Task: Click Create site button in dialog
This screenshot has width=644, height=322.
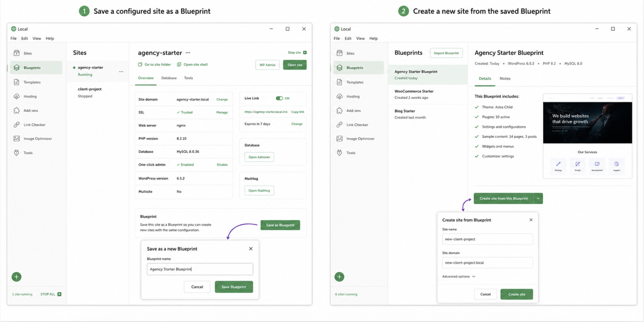Action: click(516, 294)
